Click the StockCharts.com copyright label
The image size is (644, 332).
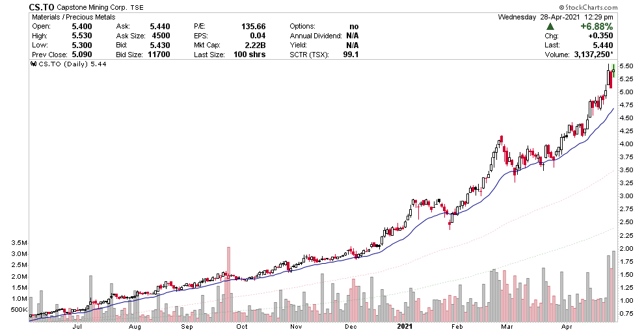point(588,7)
